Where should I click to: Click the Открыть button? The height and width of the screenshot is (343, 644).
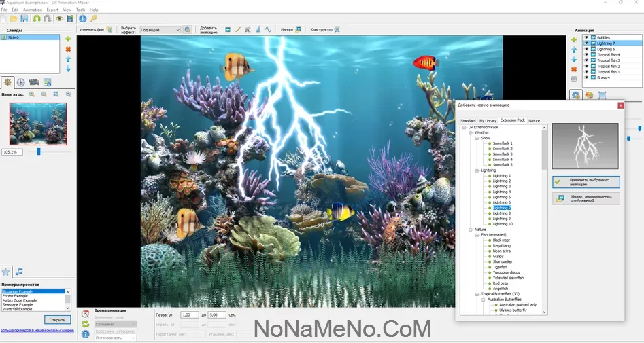point(57,319)
